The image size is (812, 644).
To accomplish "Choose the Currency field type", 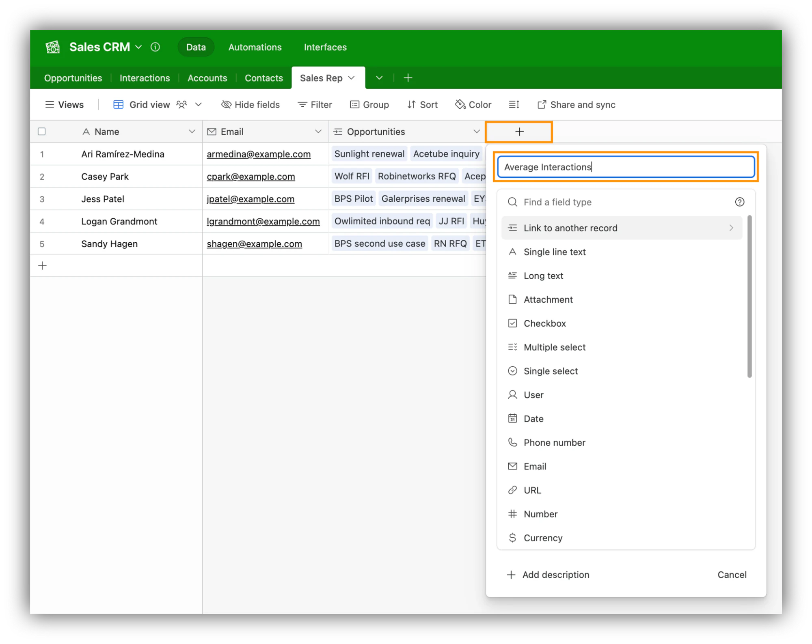I will [x=622, y=538].
